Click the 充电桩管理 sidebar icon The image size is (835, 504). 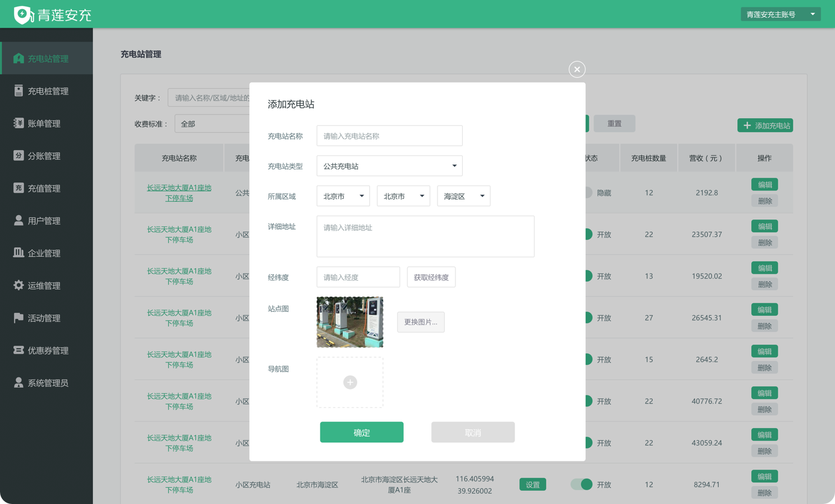pyautogui.click(x=19, y=91)
